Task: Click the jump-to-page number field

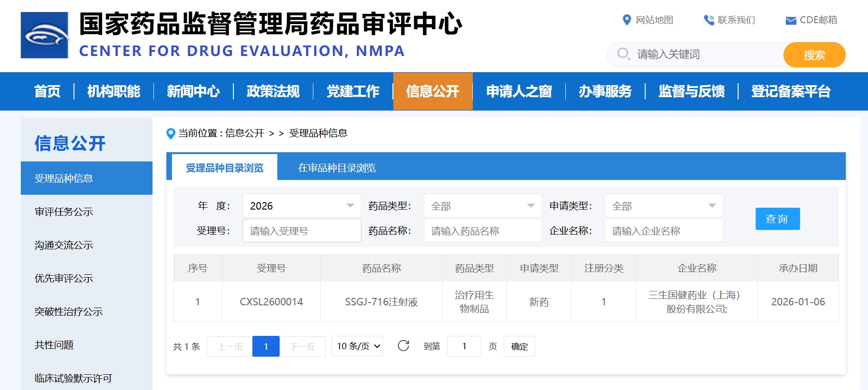Action: pos(464,346)
